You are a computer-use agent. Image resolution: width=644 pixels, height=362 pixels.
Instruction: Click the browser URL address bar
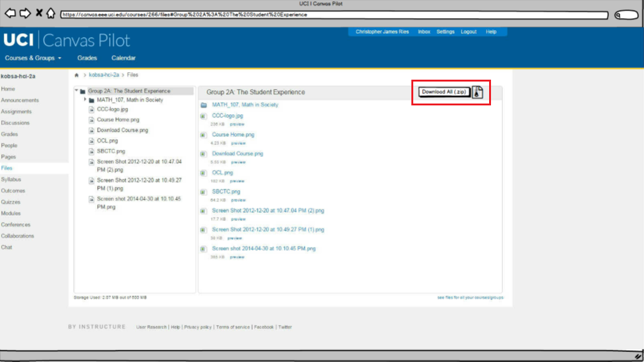tap(332, 14)
